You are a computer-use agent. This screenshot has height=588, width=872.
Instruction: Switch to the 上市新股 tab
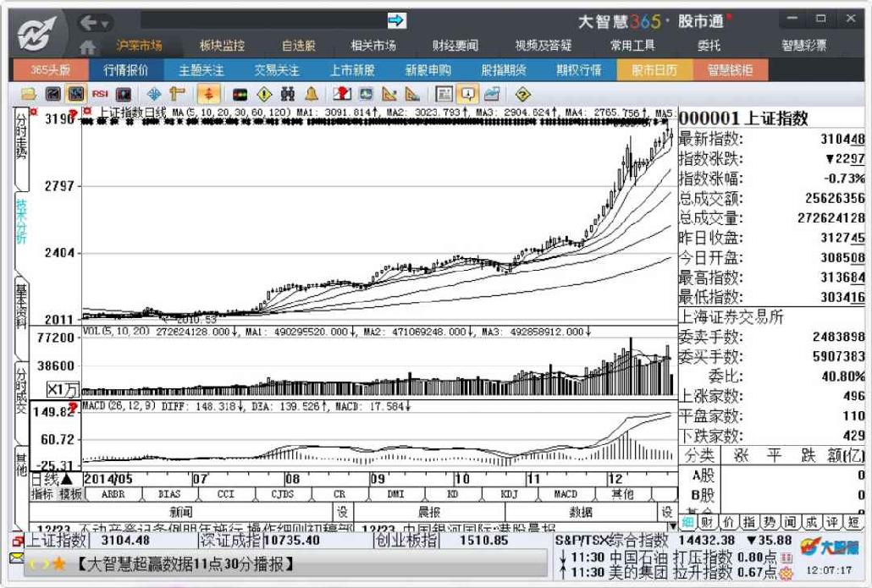click(x=352, y=70)
